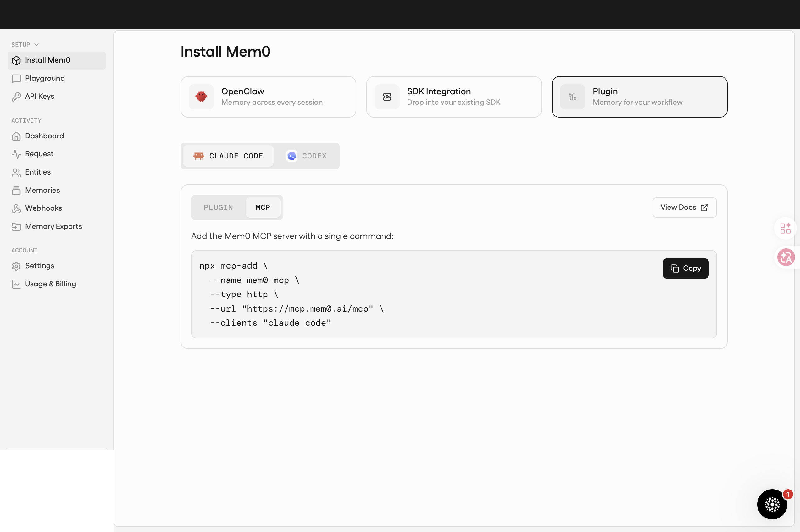
Task: Open the Memory Exports page
Action: [x=57, y=227]
